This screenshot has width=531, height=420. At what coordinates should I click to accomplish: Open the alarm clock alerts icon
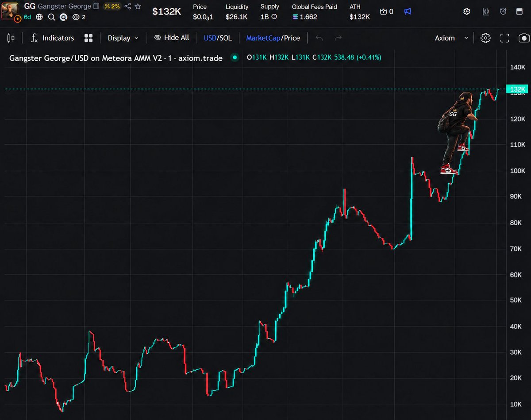pos(503,12)
